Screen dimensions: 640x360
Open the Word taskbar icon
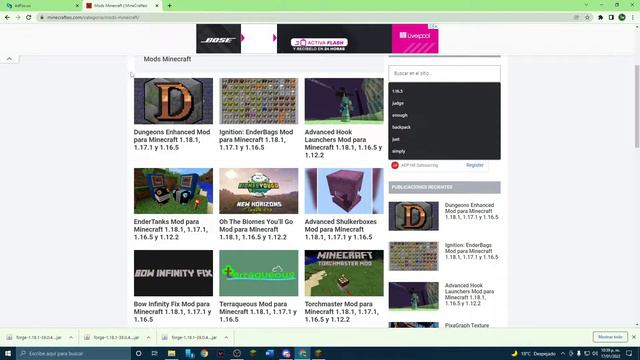coord(270,353)
